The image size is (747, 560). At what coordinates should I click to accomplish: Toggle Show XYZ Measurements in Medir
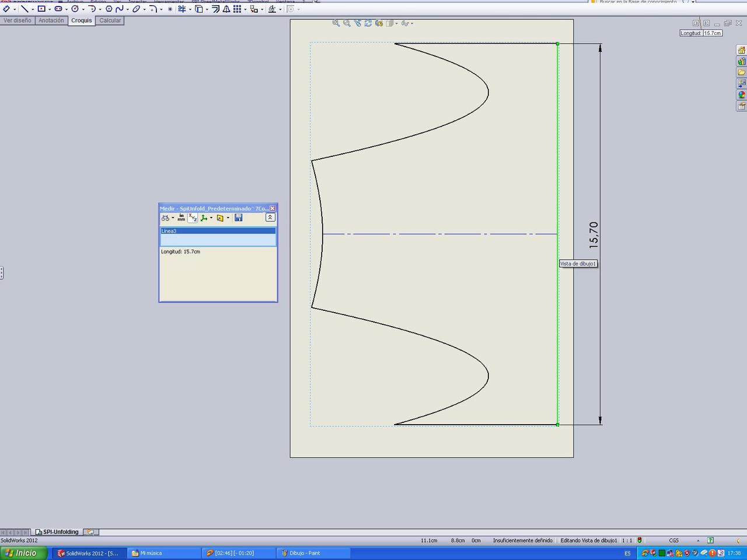click(193, 218)
